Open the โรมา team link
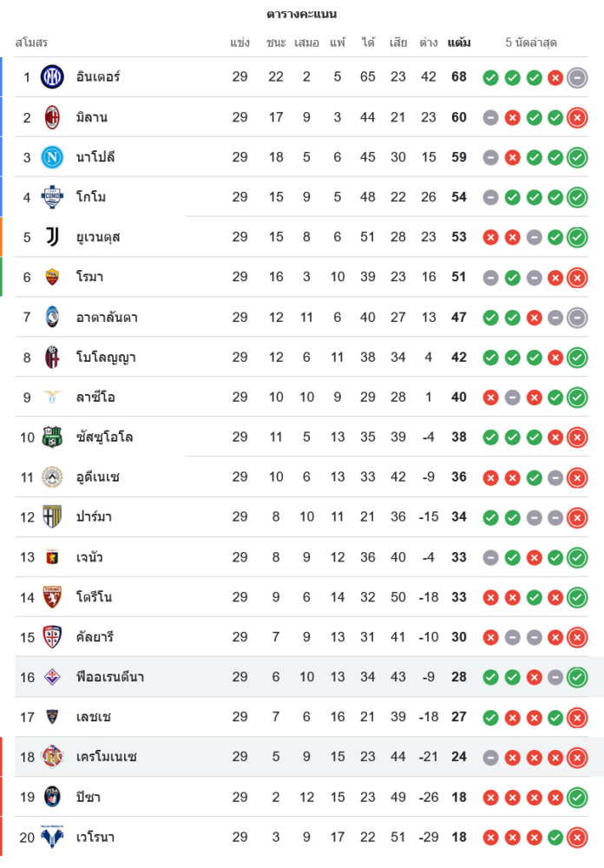Screen dimensions: 604x868 coord(91,277)
